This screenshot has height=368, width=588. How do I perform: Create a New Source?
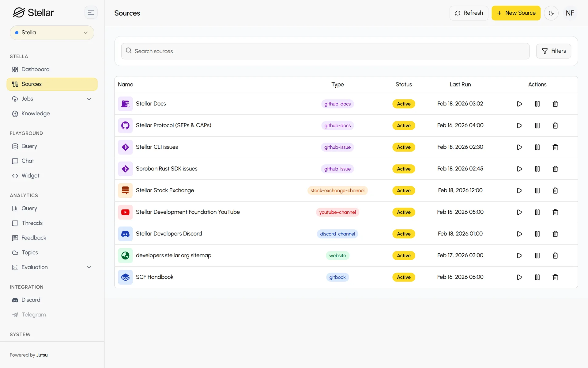(516, 13)
